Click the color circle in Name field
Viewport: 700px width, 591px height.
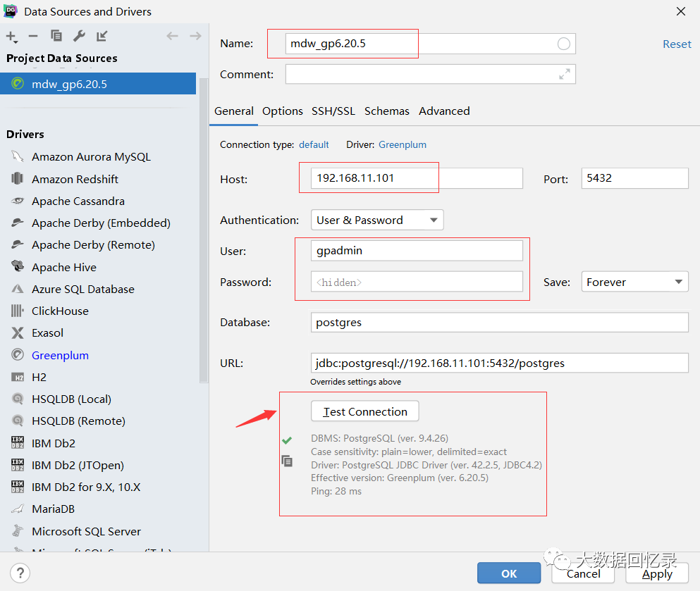click(x=564, y=44)
